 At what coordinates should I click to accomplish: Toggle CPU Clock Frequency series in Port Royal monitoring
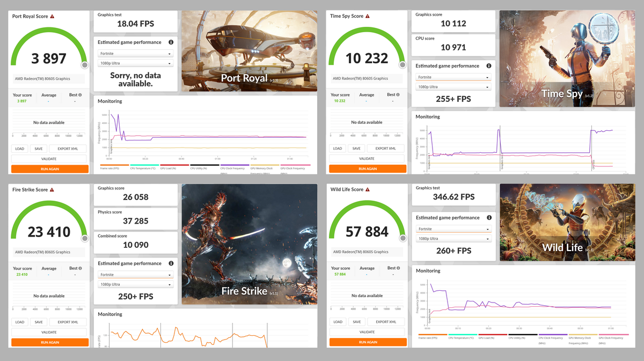coord(235,168)
